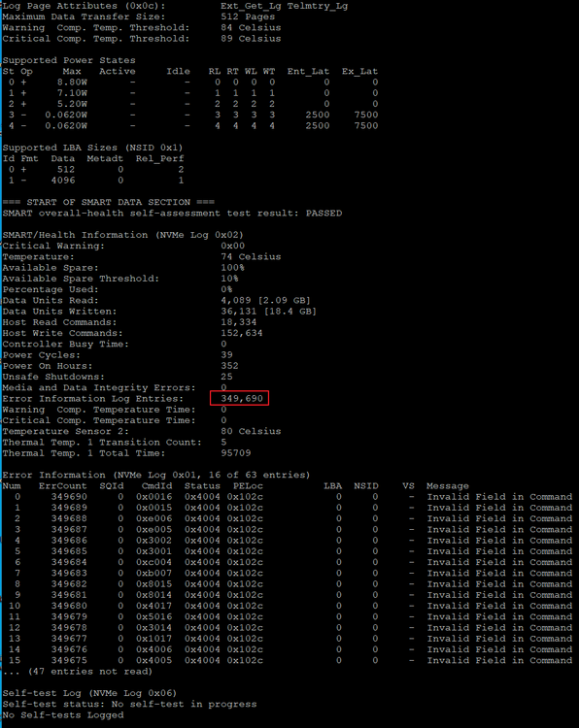Viewport: 579px width, 728px height.
Task: Click 'Supported LBA Sizes (NSID 0x1)' heading
Action: tap(92, 148)
